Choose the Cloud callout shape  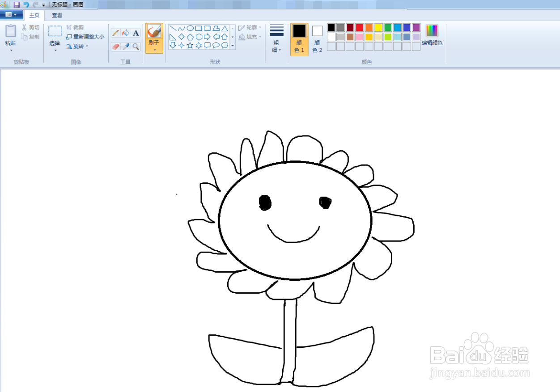click(225, 45)
